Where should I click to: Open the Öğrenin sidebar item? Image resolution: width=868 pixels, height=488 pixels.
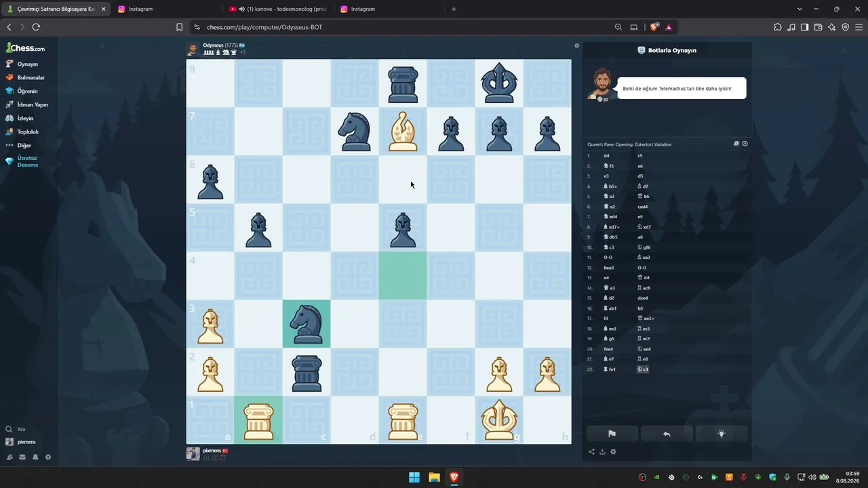[x=22, y=91]
